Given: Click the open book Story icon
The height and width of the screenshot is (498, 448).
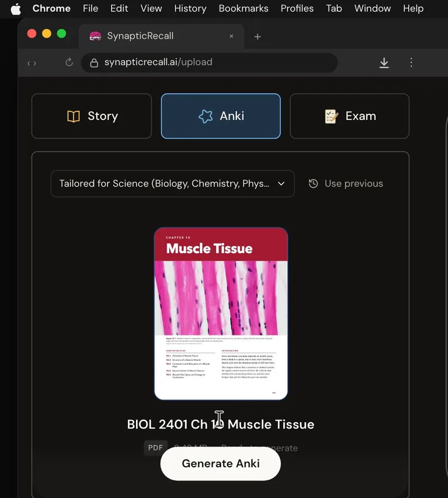Looking at the screenshot, I should 73,117.
